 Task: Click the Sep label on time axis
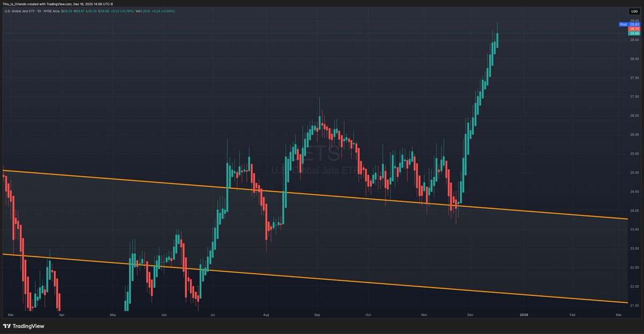click(x=317, y=315)
